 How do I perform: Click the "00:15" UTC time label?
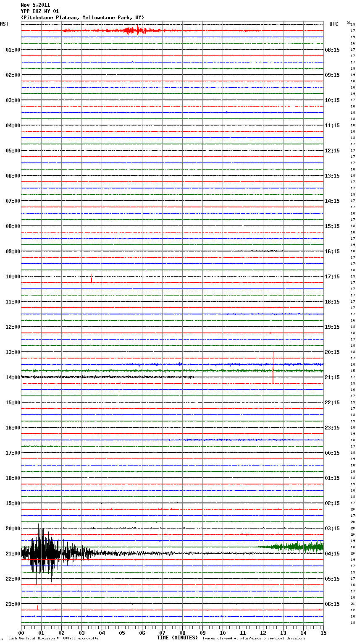click(332, 453)
